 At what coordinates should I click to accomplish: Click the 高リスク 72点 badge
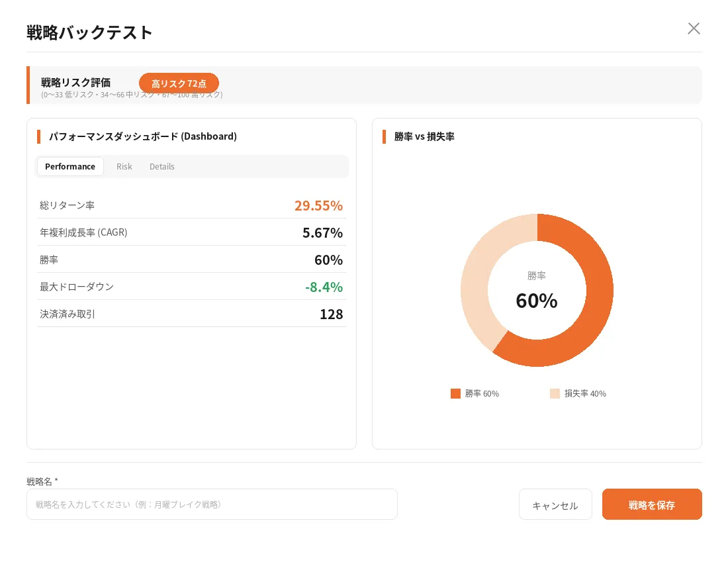pyautogui.click(x=179, y=83)
